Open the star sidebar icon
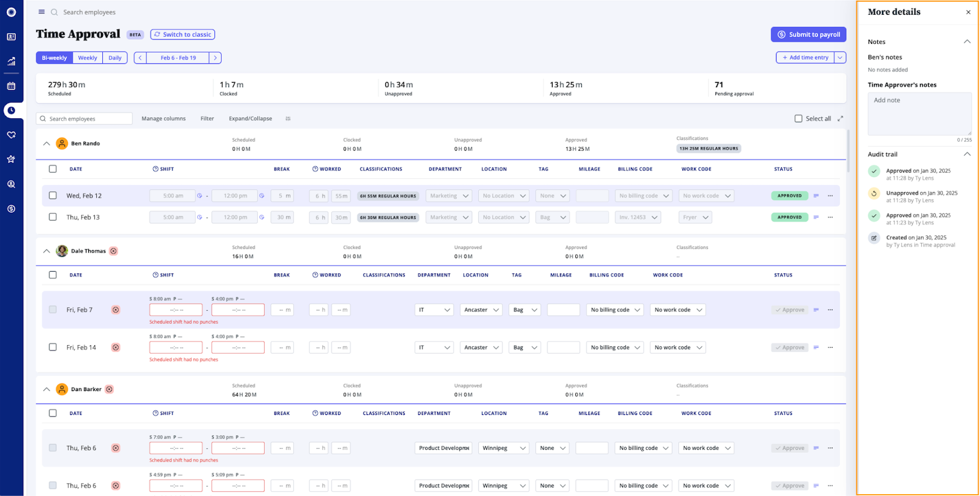The image size is (980, 496). tap(11, 159)
